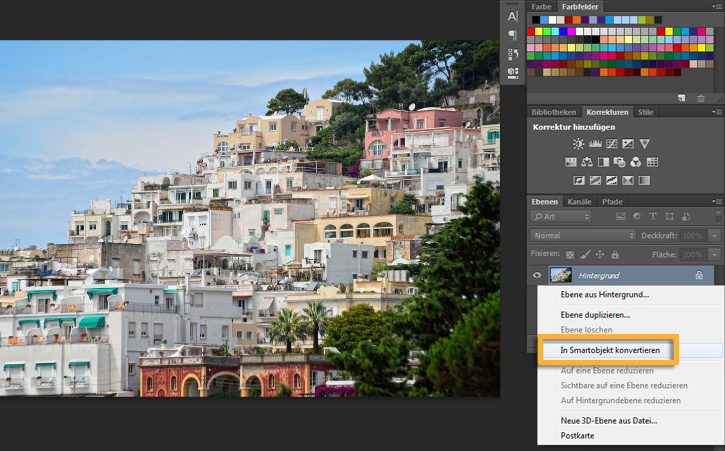Viewport: 725px width, 451px height.
Task: Click the delete swatch trash icon
Action: coord(701,98)
